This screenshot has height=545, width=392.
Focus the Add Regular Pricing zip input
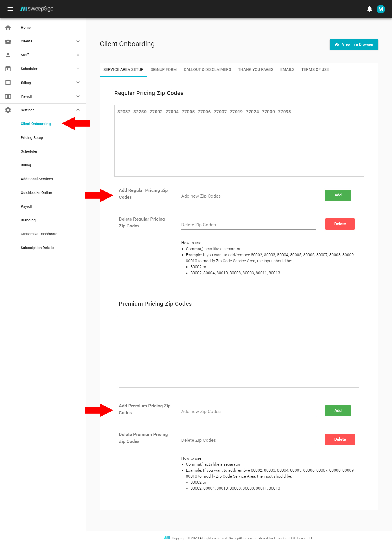[x=249, y=196]
